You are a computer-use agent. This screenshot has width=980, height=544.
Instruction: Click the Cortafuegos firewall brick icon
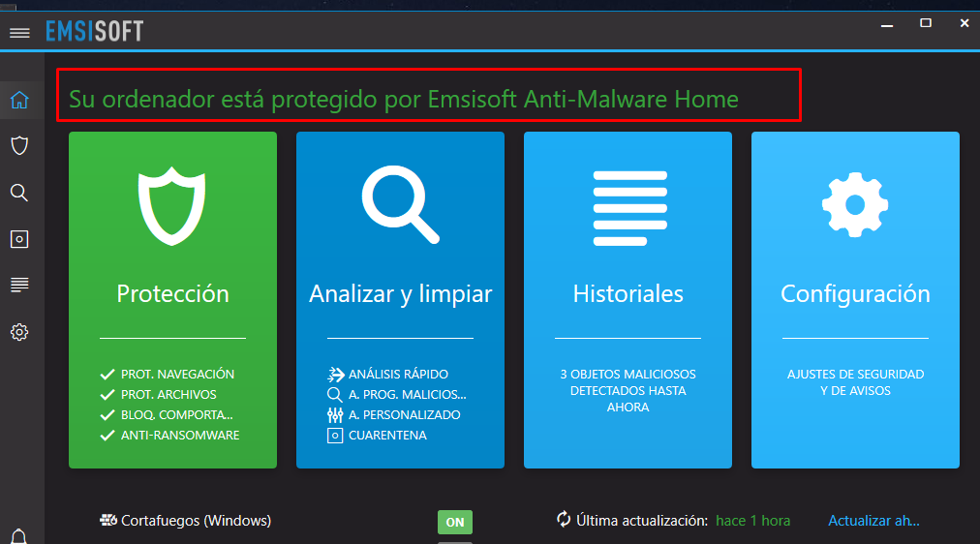click(x=108, y=520)
